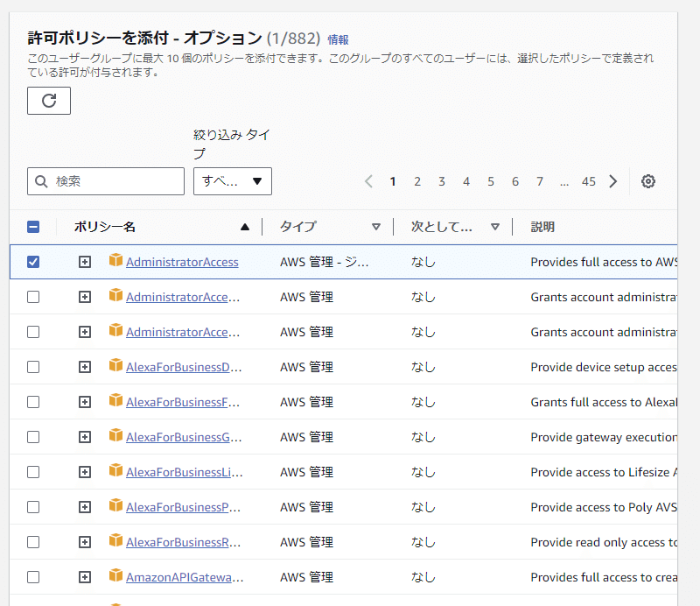Check the AmazonAPIGatewa... policy checkbox

pyautogui.click(x=33, y=577)
